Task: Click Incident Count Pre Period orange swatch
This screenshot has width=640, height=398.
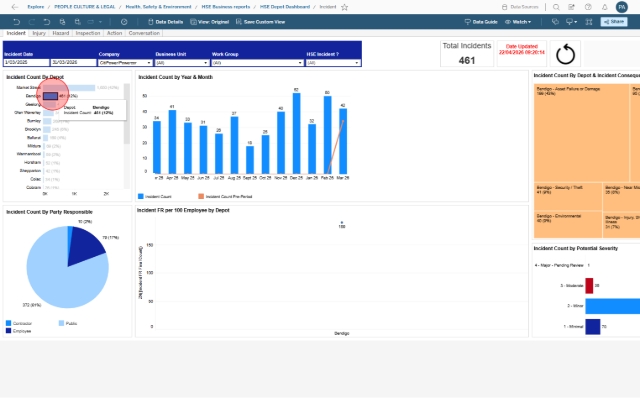Action: coord(201,196)
